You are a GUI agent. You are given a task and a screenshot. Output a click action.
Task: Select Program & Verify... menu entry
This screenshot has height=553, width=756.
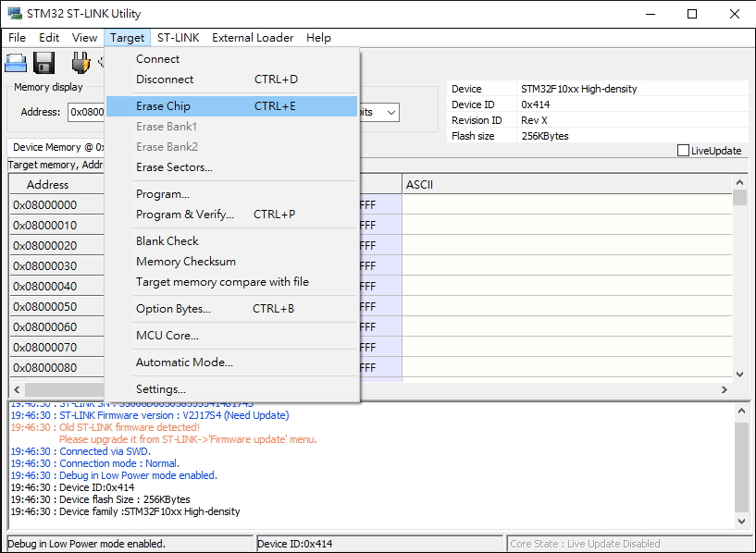tap(232, 215)
